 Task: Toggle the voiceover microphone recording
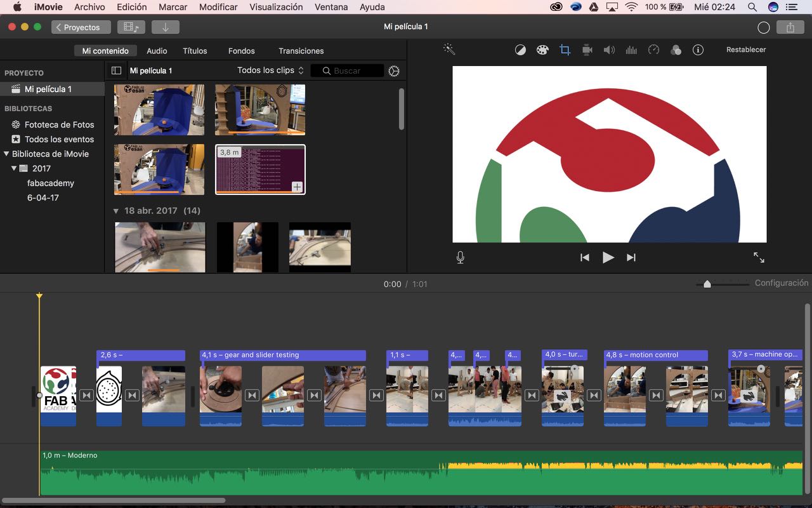(461, 257)
